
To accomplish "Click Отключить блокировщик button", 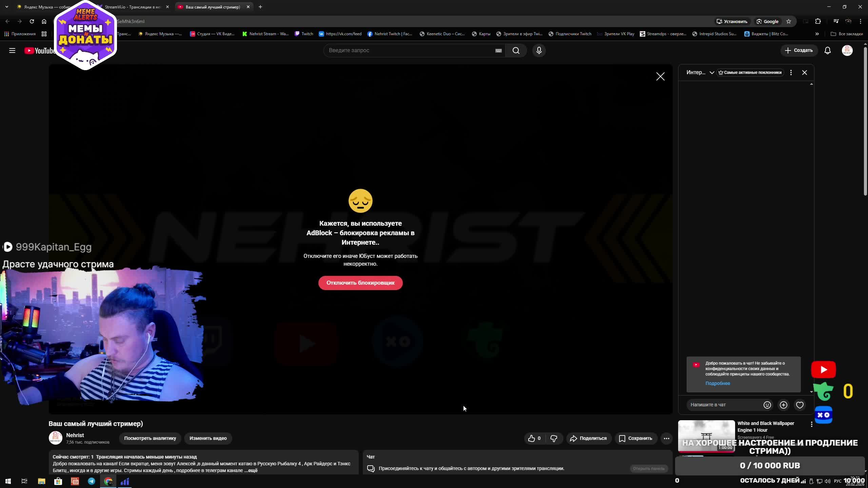I will (360, 283).
